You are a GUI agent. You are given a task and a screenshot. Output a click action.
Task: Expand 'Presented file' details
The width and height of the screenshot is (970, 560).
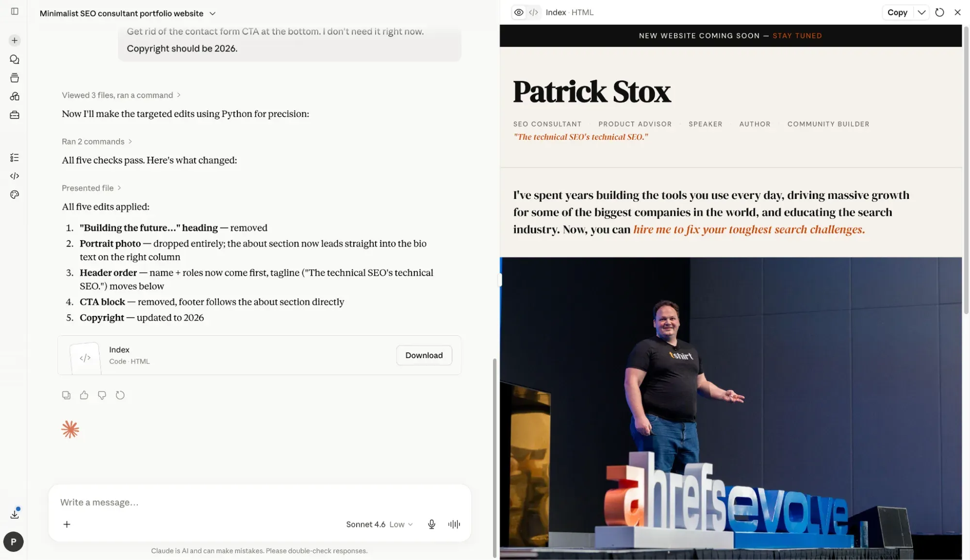[91, 188]
